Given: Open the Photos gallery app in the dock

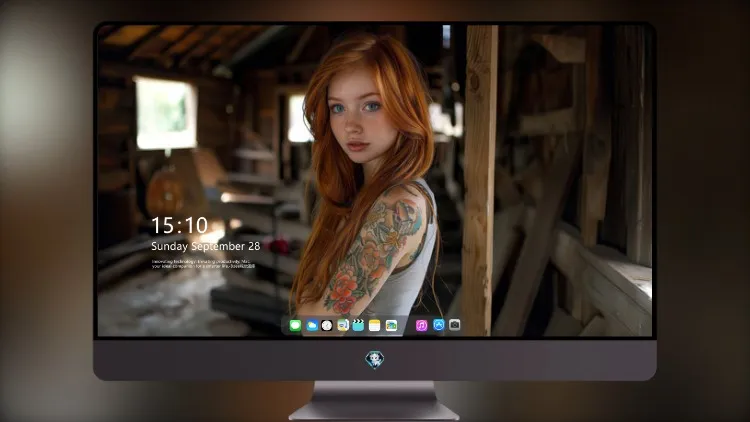Looking at the screenshot, I should tap(391, 325).
